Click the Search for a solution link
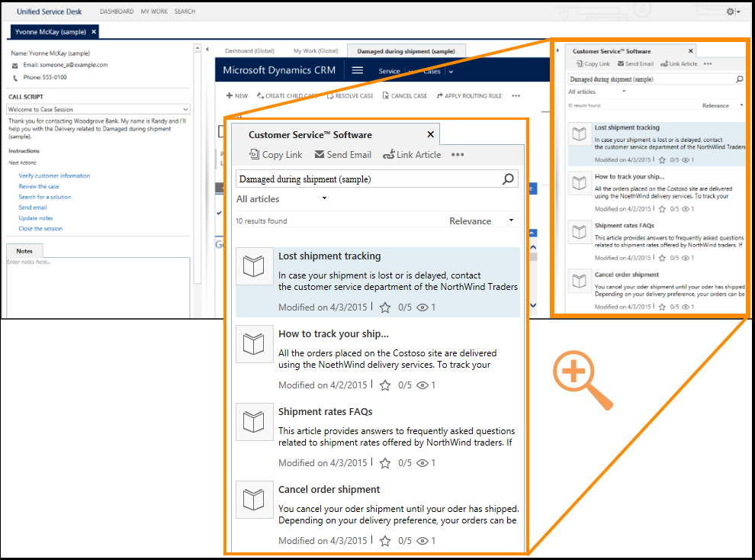755x560 pixels. (45, 197)
